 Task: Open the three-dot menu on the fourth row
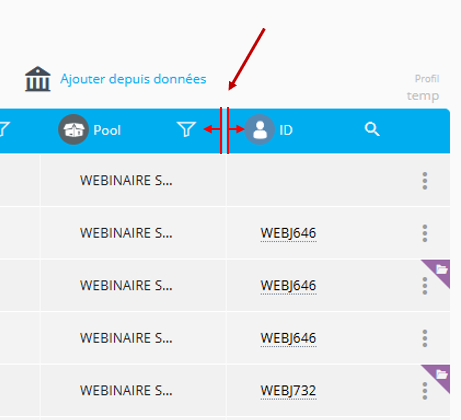coord(425,338)
